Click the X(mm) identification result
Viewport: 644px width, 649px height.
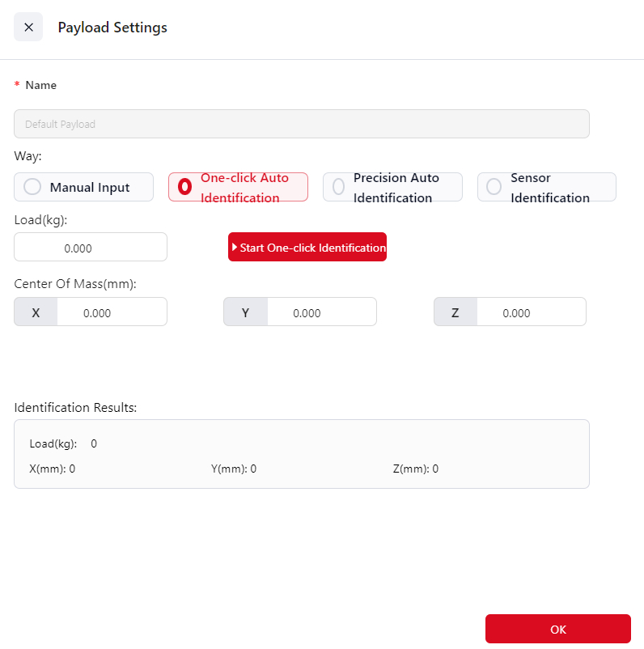53,469
